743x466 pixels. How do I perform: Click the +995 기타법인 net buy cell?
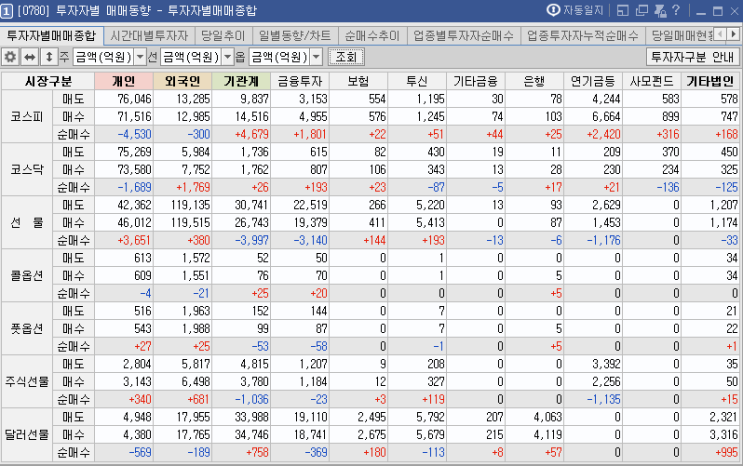[710, 453]
